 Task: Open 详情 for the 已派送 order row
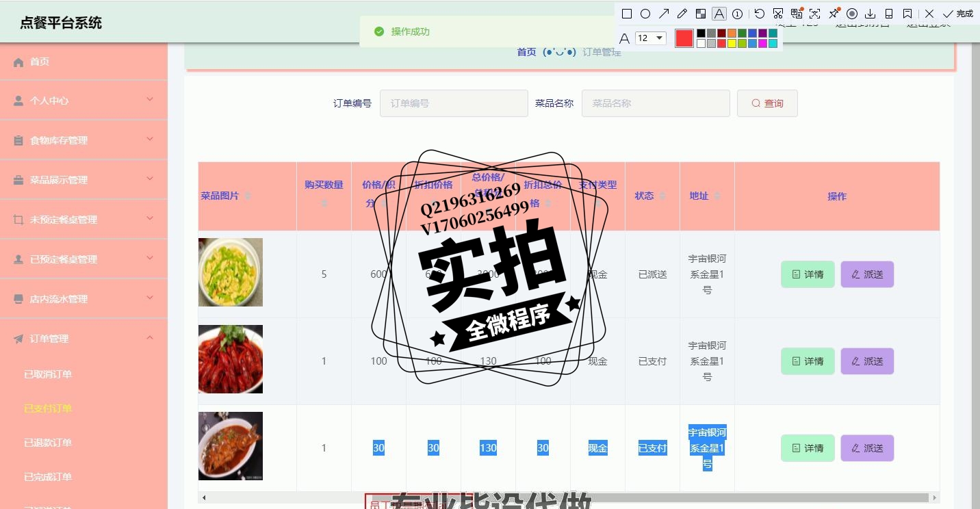click(x=808, y=274)
